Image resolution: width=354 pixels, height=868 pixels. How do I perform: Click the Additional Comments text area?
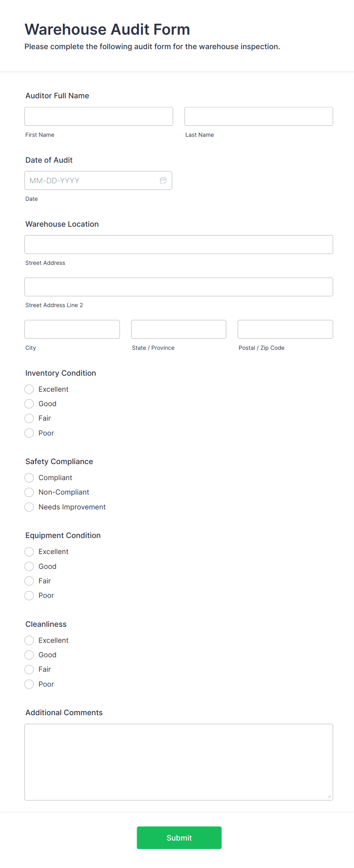pyautogui.click(x=179, y=762)
